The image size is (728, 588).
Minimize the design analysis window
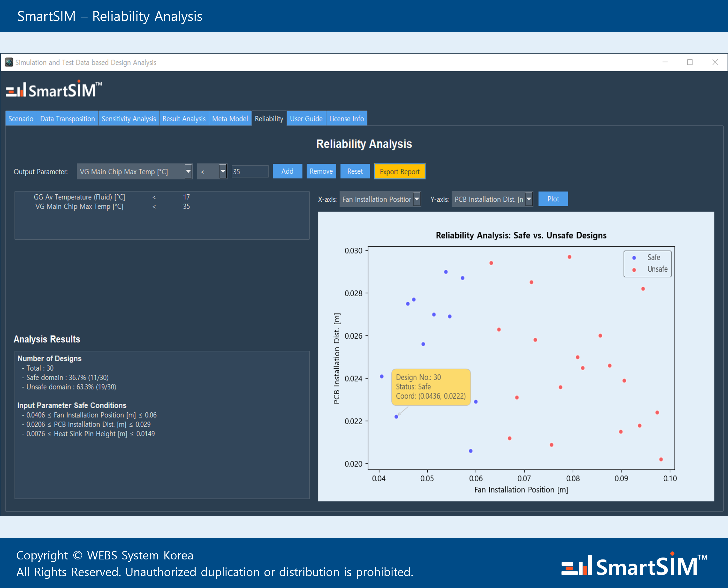(665, 62)
